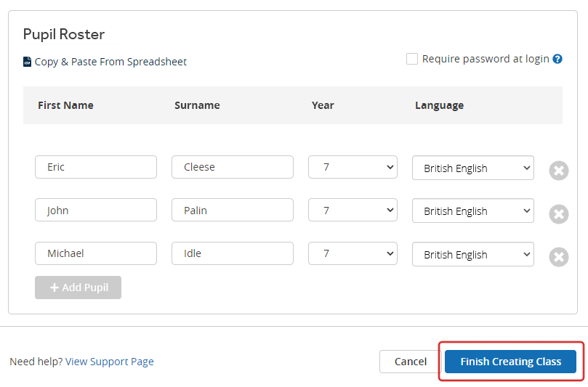Click the password help question mark icon
Viewport: 588px width, 387px height.
click(557, 59)
